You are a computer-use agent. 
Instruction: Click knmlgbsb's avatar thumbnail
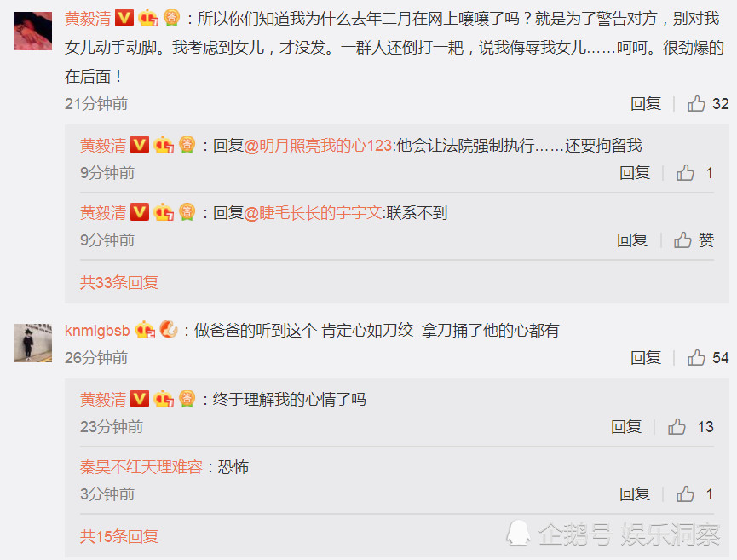[33, 343]
